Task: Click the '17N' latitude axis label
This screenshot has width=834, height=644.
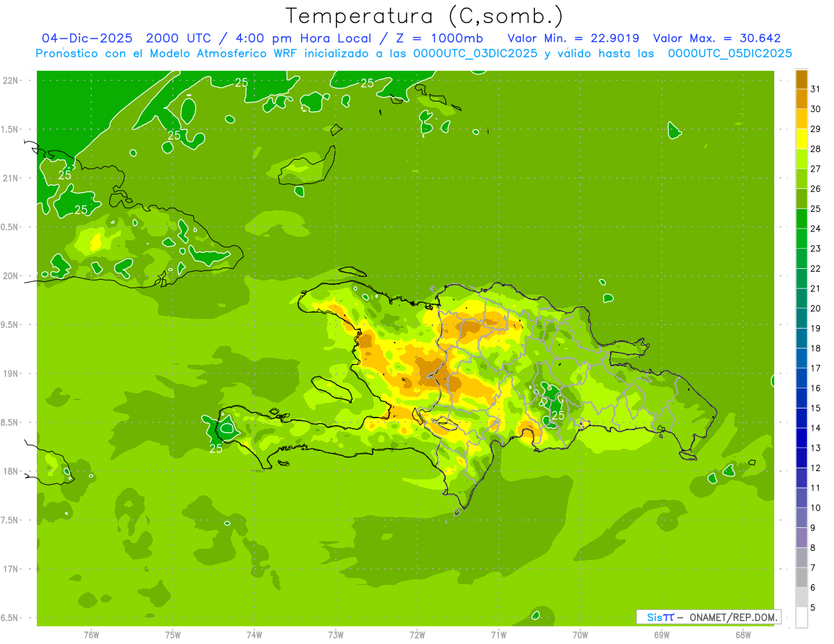Action: tap(10, 569)
